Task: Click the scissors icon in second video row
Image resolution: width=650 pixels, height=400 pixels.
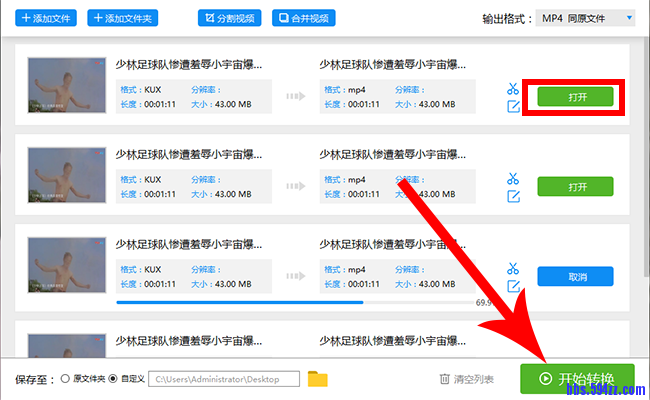Action: coord(513,178)
